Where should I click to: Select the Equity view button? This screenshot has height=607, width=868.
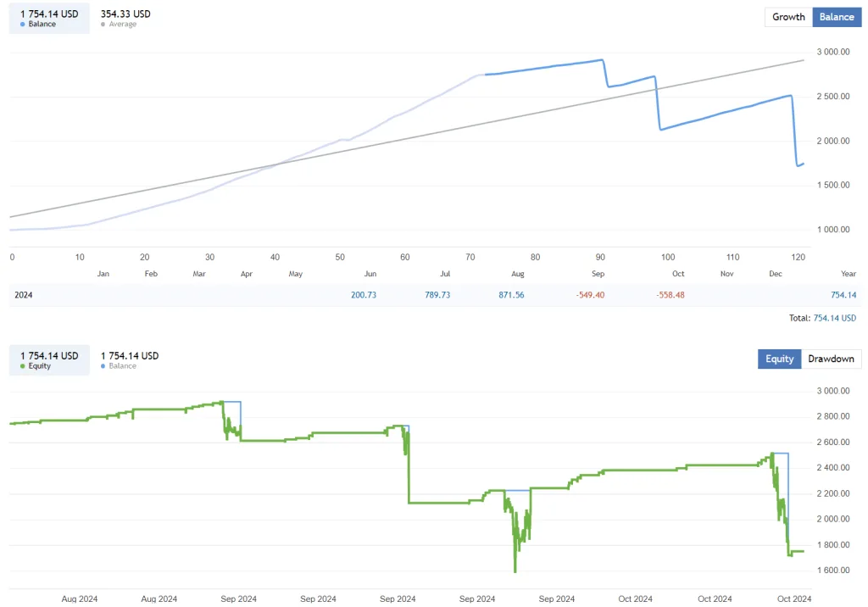click(778, 359)
